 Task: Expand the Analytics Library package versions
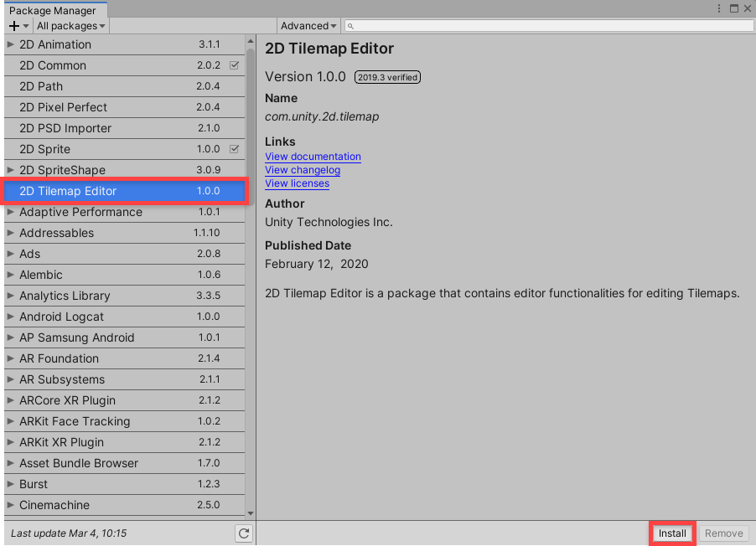tap(11, 296)
